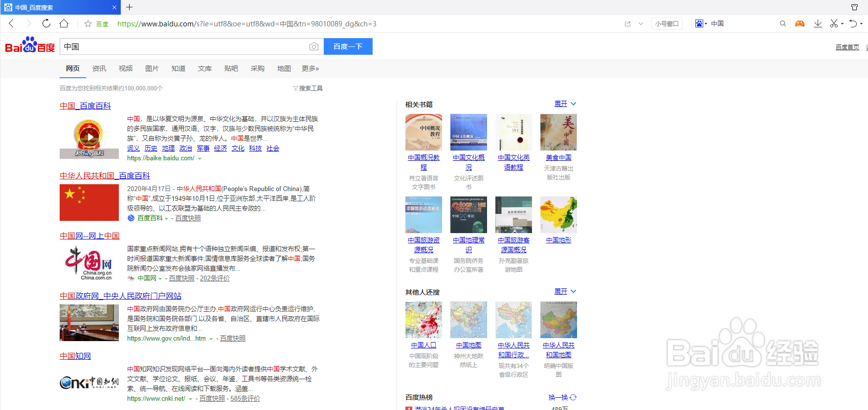Screen dimensions: 868x410
Task: Open the 中国_百度百科 result
Action: (x=85, y=106)
